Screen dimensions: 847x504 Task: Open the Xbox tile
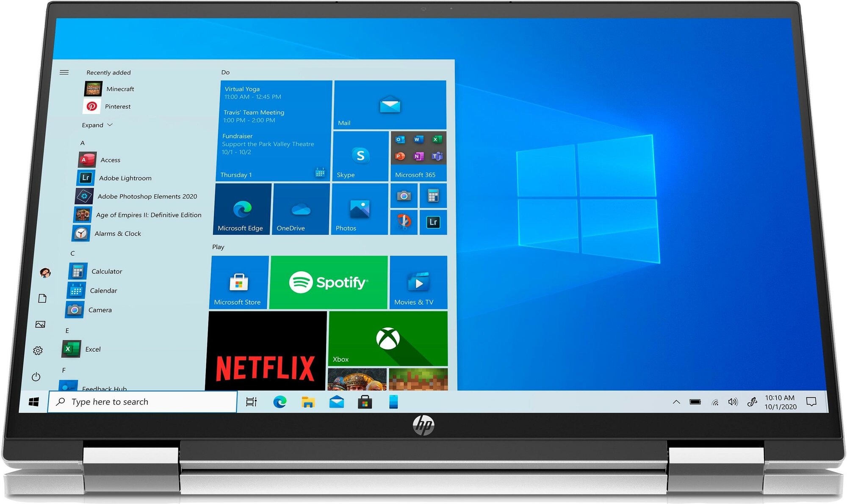point(388,339)
